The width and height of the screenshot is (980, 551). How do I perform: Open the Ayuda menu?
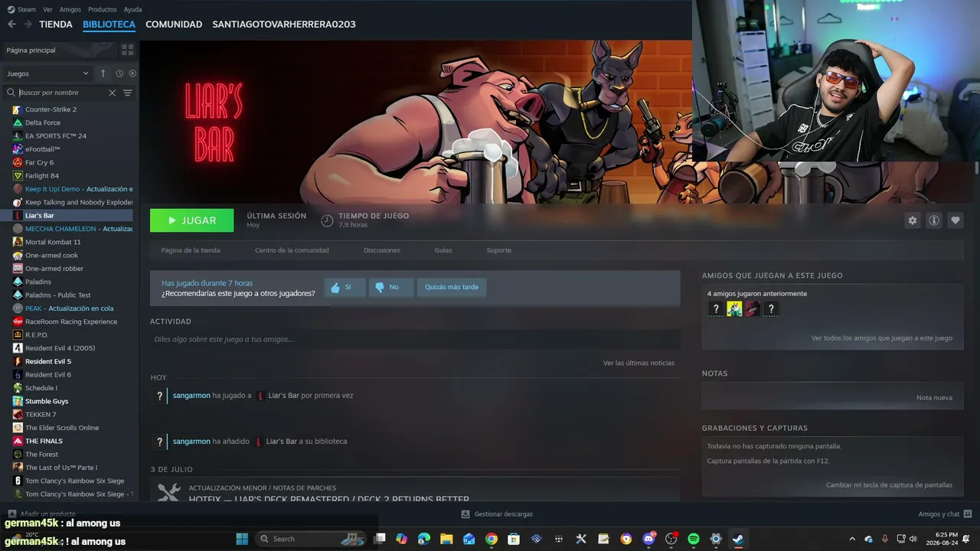click(x=132, y=9)
